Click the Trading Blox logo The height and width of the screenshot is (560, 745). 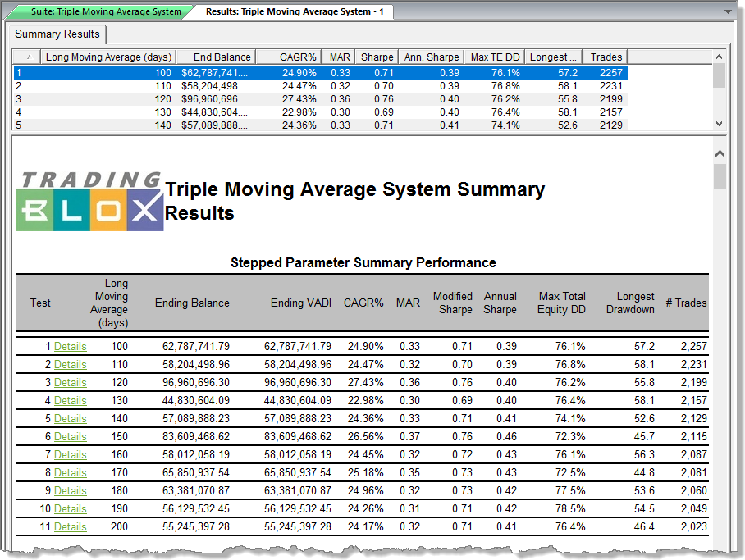click(89, 201)
